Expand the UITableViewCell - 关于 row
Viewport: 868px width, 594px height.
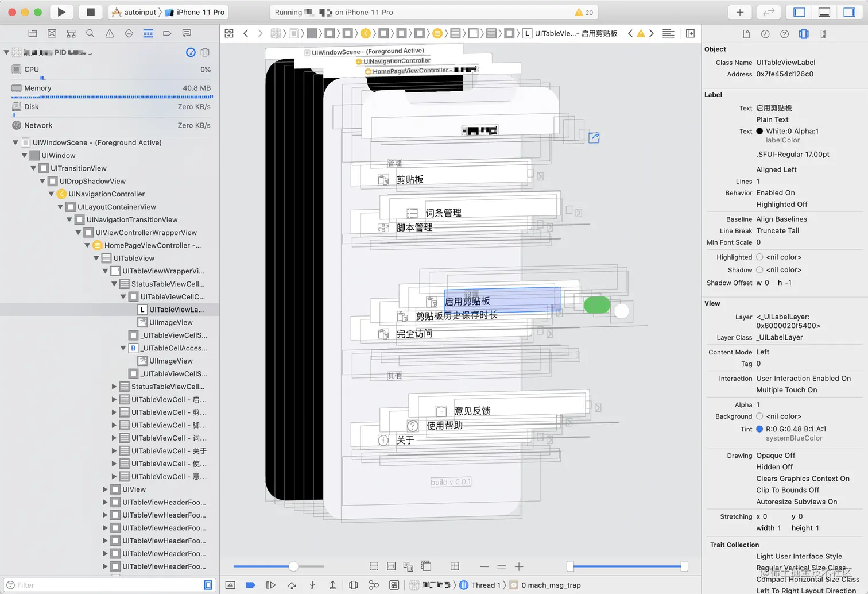coord(114,451)
